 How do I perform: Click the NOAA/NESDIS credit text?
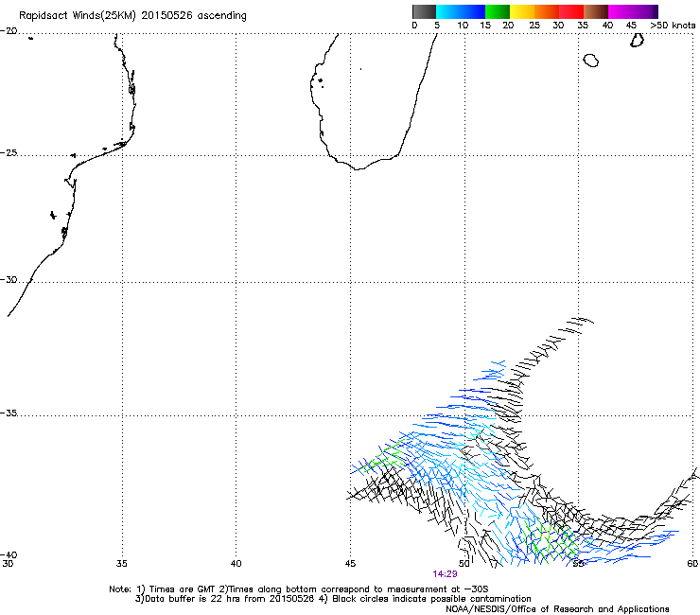(x=557, y=609)
